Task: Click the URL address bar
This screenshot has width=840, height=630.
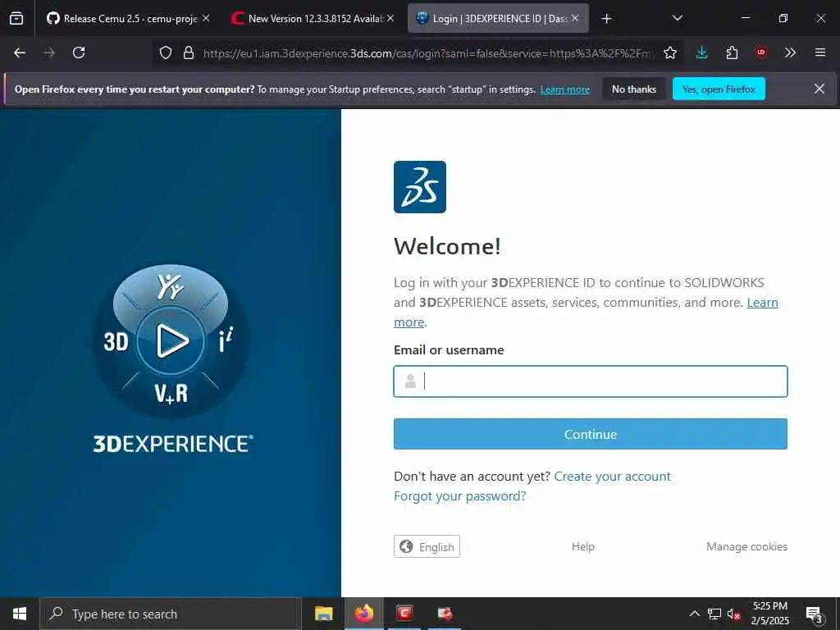Action: pos(428,53)
